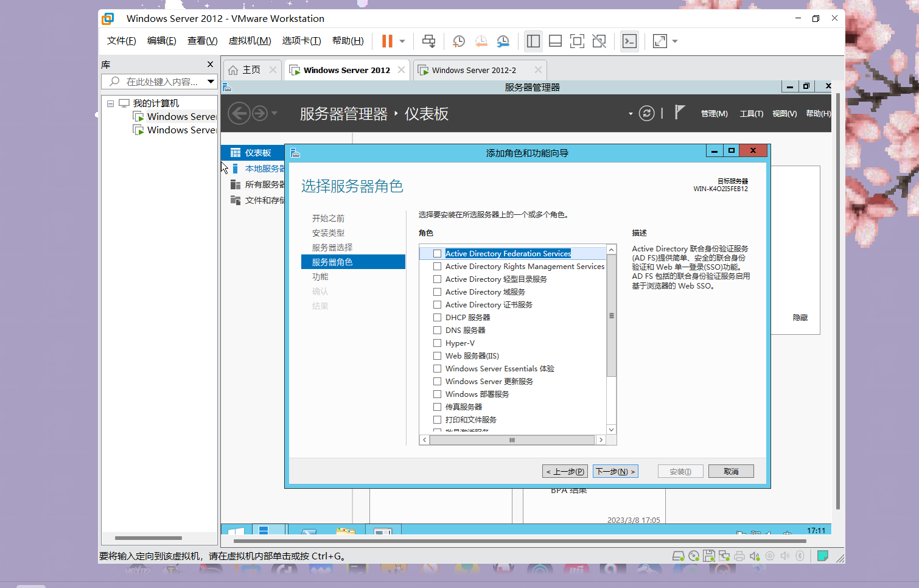Tick the Web 服务器(IIS) role checkbox
The image size is (919, 588).
click(437, 356)
